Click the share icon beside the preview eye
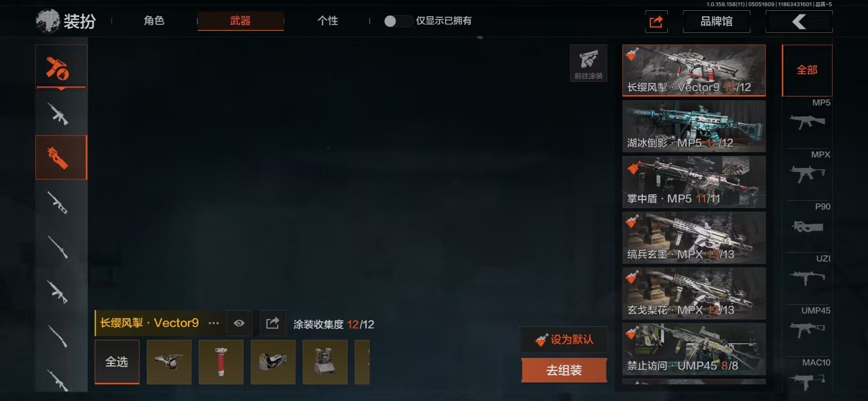 coord(273,323)
